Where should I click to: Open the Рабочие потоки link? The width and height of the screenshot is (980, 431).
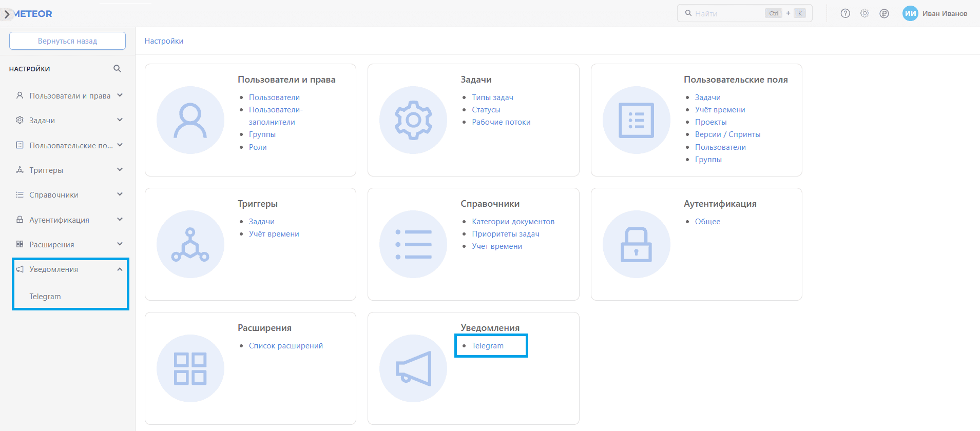(501, 122)
